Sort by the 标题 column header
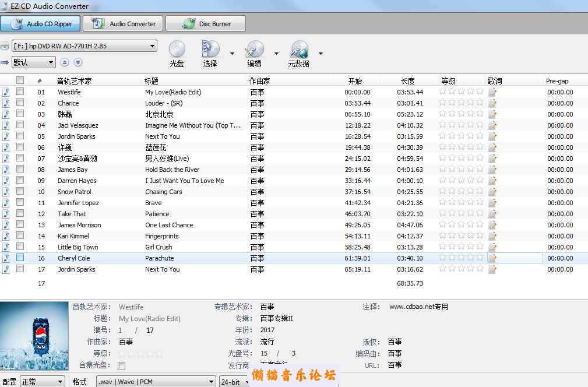Viewport: 588px width, 387px height. 152,81
